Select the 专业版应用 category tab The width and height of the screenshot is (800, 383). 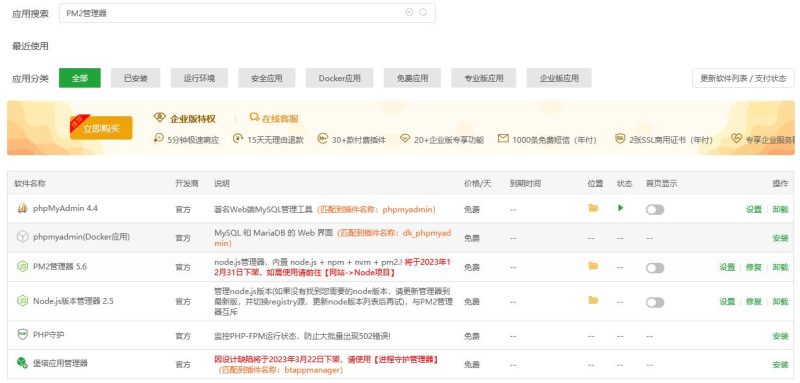click(x=484, y=78)
